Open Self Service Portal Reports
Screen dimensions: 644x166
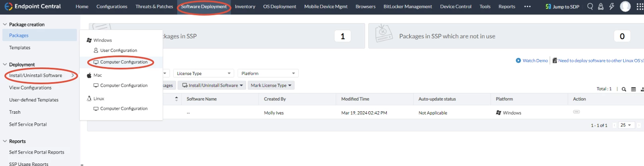[x=37, y=152]
